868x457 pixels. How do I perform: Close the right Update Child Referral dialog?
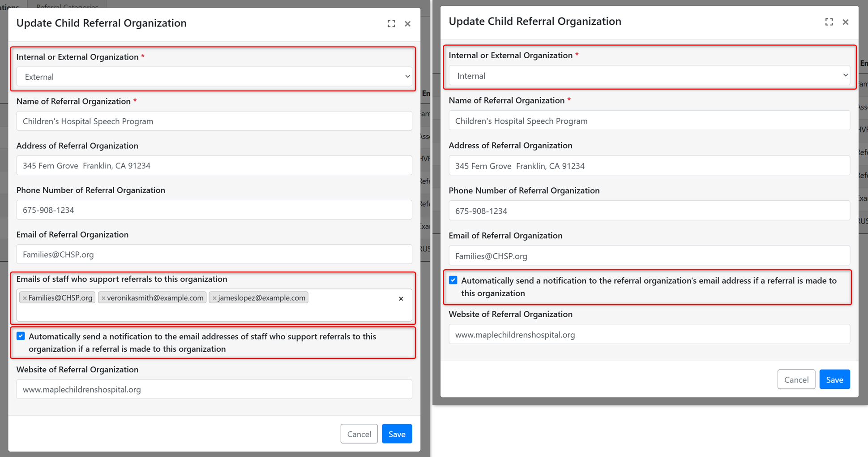click(845, 22)
